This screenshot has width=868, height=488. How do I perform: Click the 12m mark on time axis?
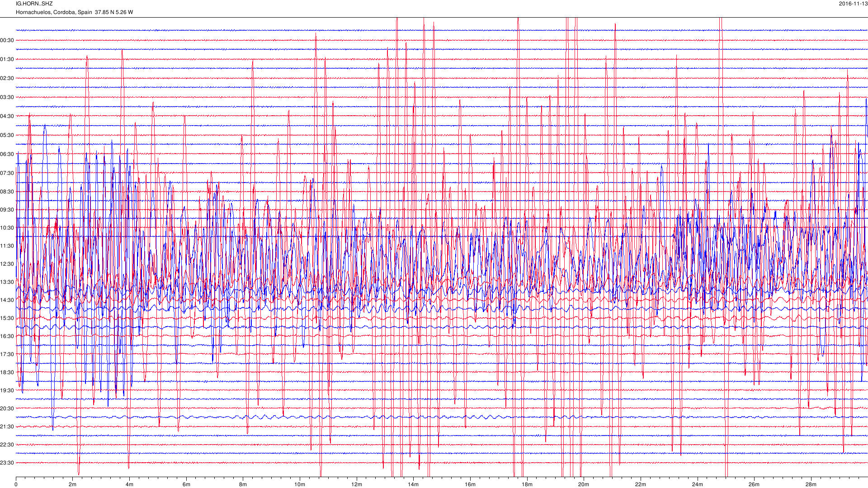[357, 484]
